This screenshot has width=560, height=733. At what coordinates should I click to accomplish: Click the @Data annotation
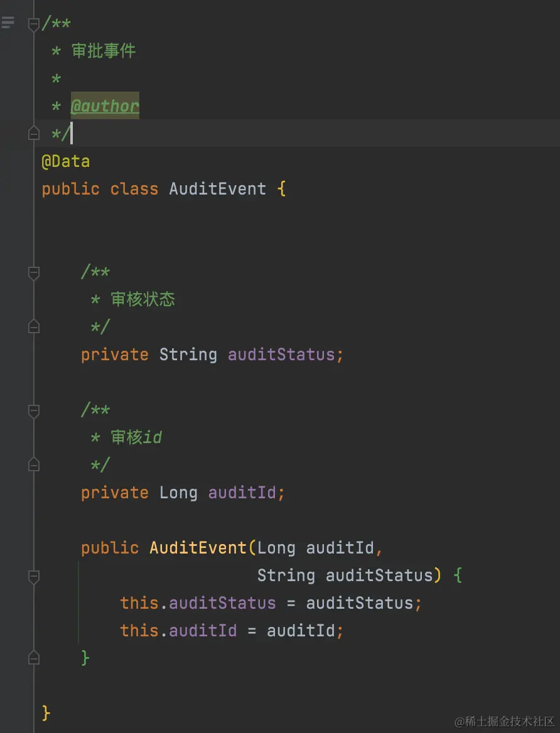[x=65, y=161]
